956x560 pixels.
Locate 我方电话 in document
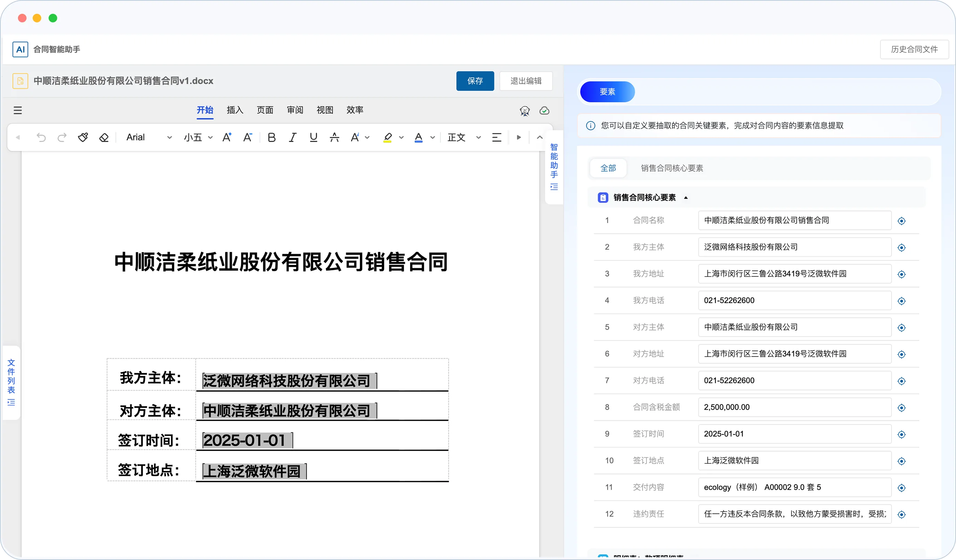tap(901, 301)
